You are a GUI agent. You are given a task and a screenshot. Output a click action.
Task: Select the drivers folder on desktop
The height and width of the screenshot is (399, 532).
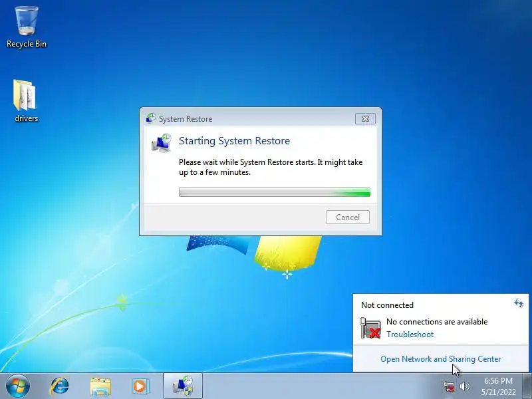pyautogui.click(x=26, y=100)
